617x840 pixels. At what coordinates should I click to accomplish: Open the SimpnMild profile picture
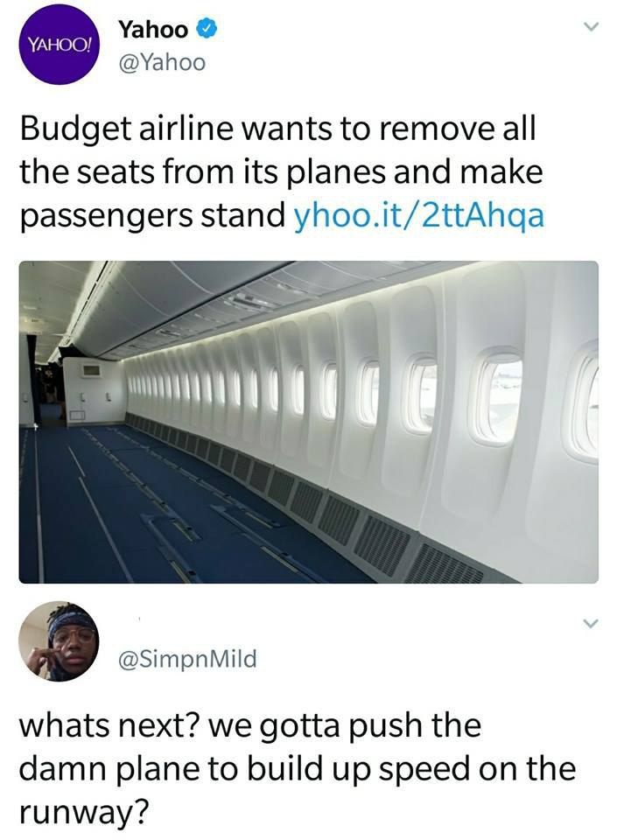click(59, 641)
